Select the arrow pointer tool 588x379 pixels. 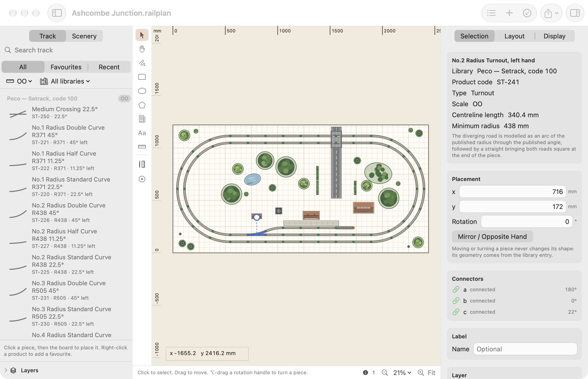point(142,35)
